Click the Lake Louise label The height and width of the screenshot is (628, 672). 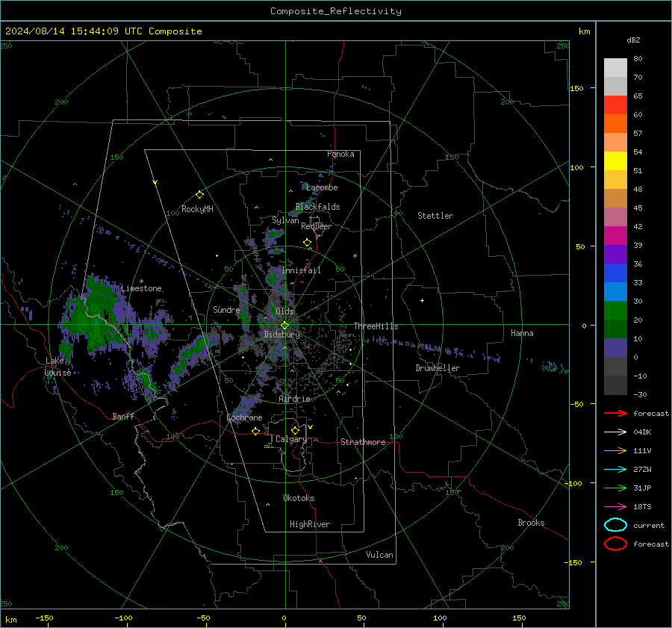[x=57, y=367]
